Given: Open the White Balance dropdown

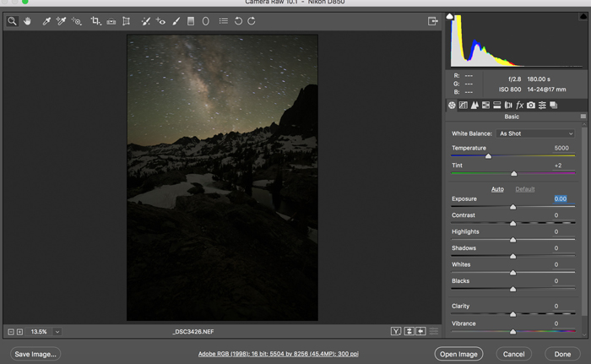Looking at the screenshot, I should (535, 133).
